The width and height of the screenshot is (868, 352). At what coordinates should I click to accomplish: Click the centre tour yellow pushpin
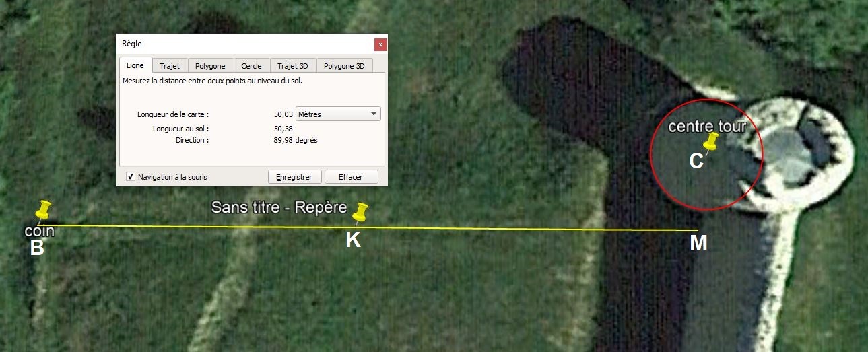tap(711, 141)
